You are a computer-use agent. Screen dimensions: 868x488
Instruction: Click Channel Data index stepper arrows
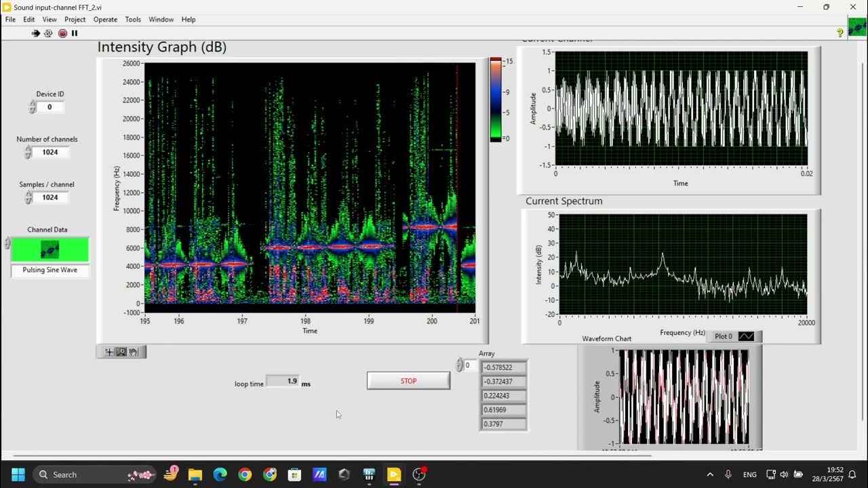click(x=7, y=243)
